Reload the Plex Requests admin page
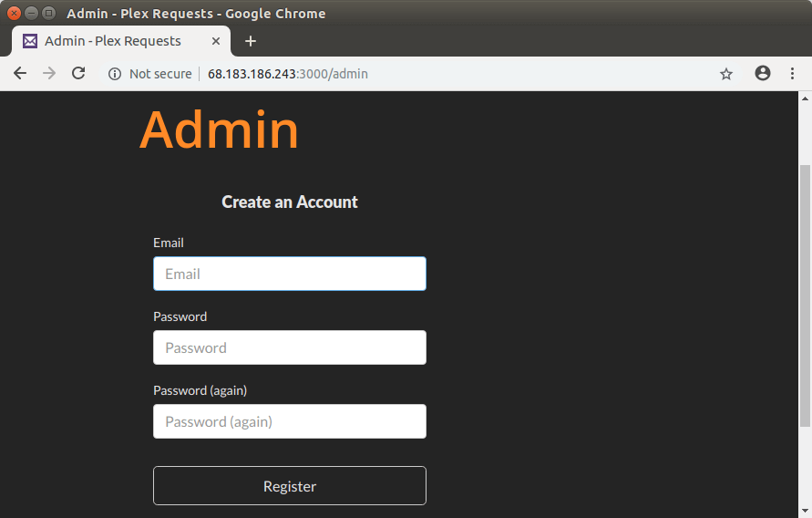This screenshot has height=518, width=812. click(x=78, y=74)
